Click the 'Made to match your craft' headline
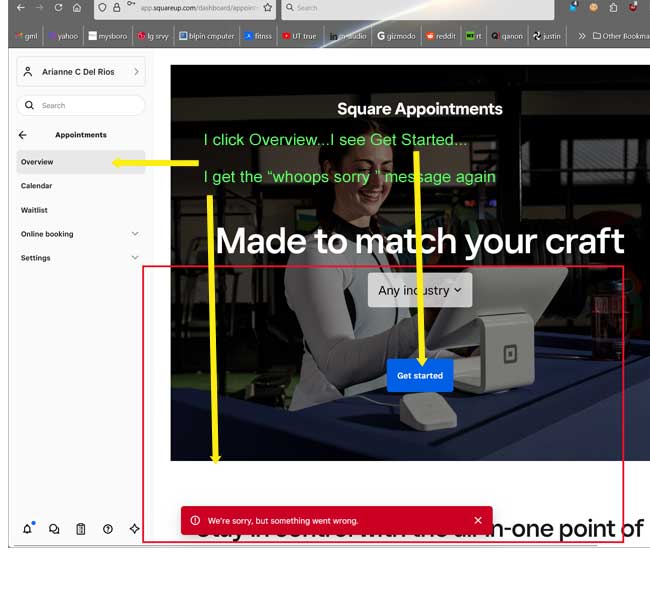650x604 pixels. click(x=420, y=241)
